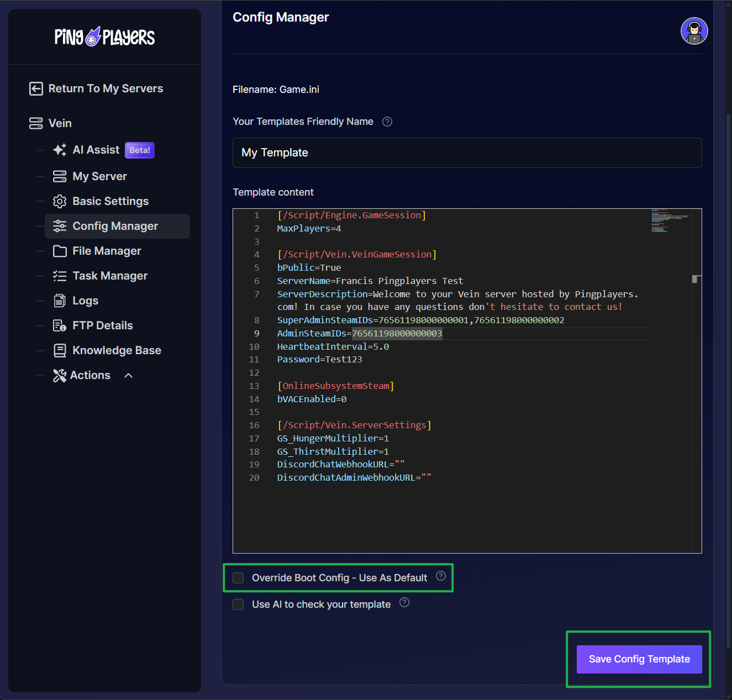Click the FTP Details icon
The width and height of the screenshot is (732, 700).
pyautogui.click(x=60, y=326)
